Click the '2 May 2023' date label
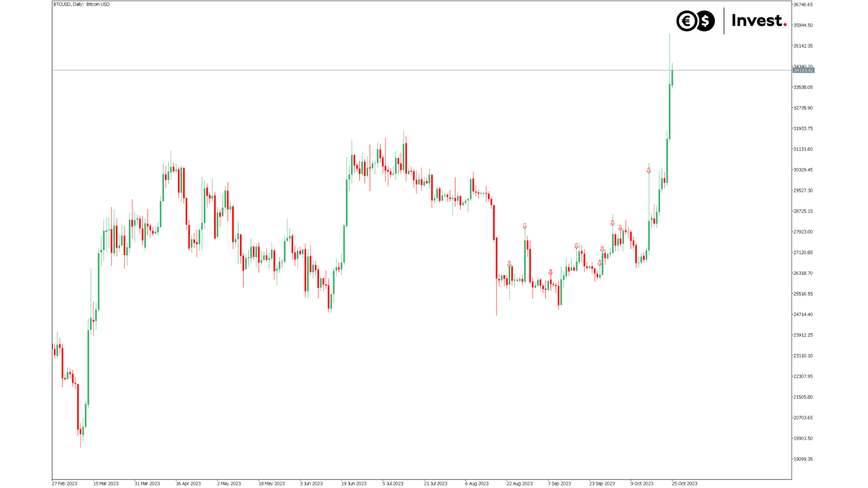Screen dimensions: 868x488 tap(229, 483)
